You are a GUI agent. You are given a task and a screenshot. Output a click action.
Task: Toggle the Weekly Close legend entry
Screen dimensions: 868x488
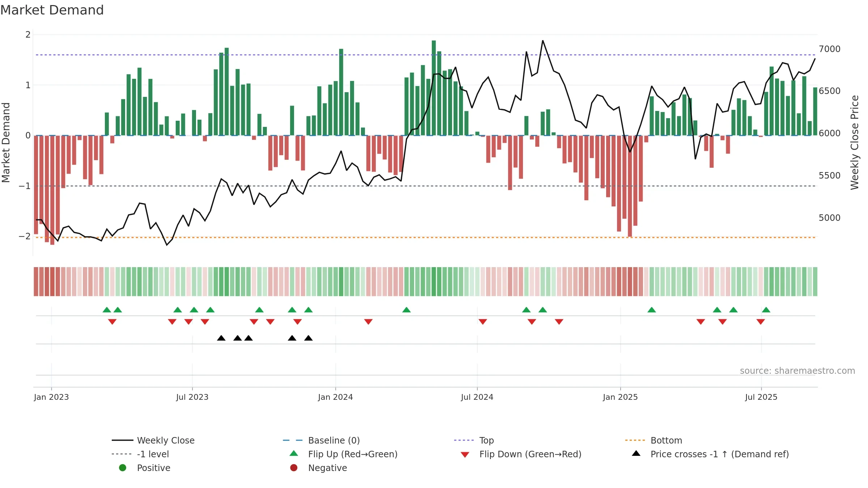pos(153,440)
